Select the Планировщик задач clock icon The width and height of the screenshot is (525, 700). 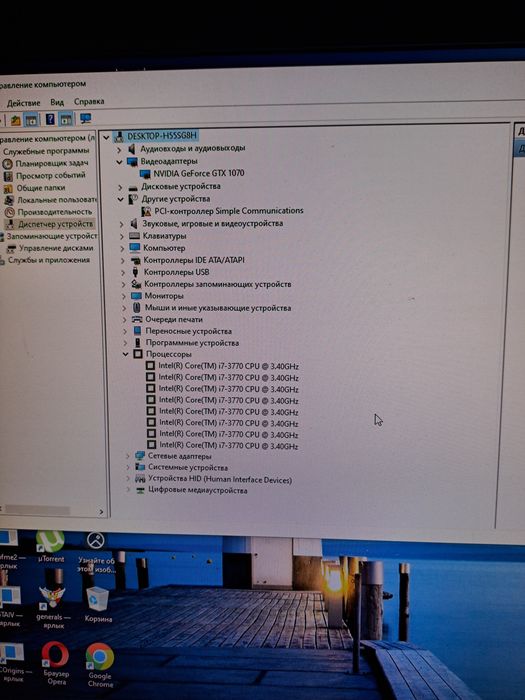8,164
